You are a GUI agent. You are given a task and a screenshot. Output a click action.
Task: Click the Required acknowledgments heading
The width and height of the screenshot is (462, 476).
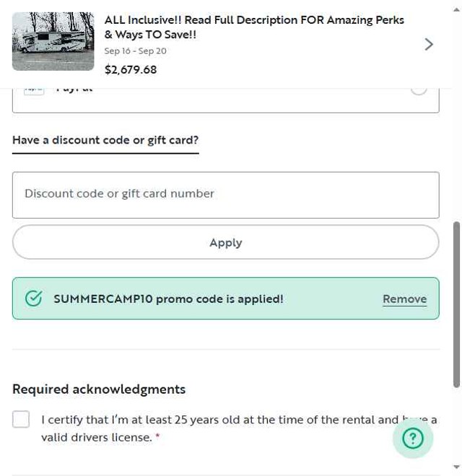pyautogui.click(x=99, y=389)
